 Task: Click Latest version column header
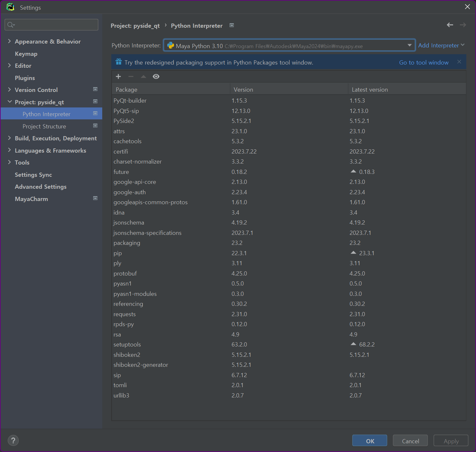click(x=407, y=89)
